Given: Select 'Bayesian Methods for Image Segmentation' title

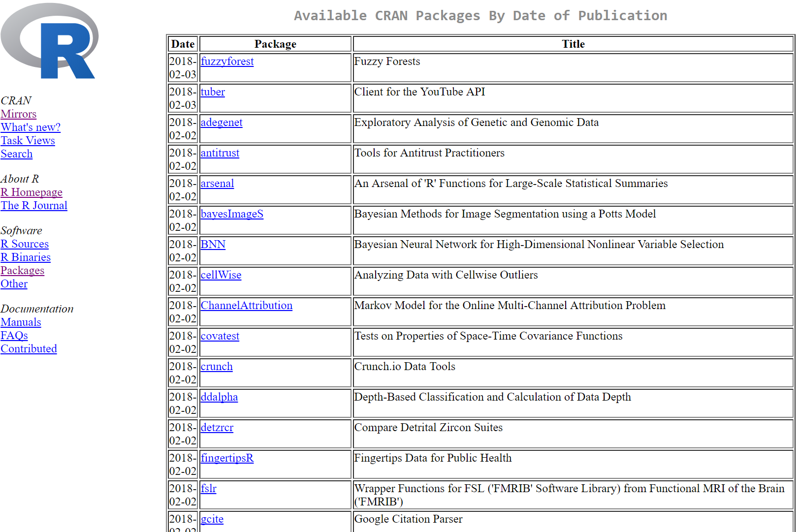Looking at the screenshot, I should [505, 214].
